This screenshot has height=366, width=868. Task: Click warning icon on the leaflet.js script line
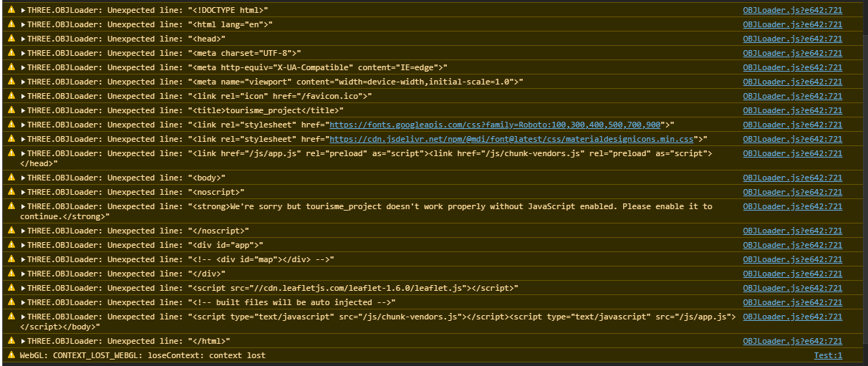[11, 288]
